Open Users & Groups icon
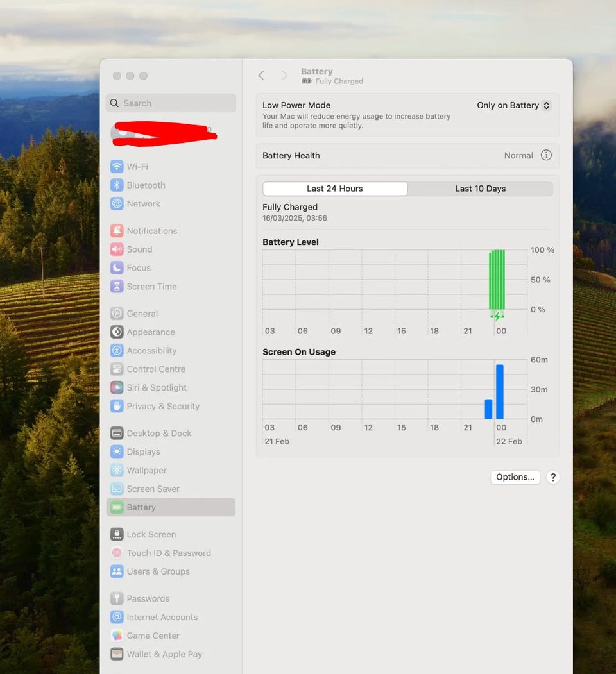616x674 pixels. (117, 571)
